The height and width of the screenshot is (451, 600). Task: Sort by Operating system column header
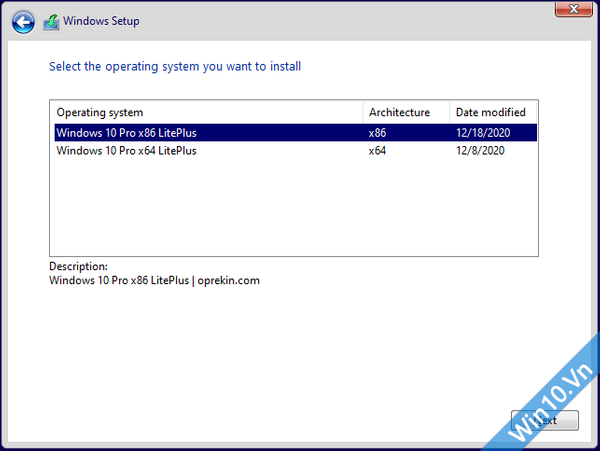pos(100,112)
